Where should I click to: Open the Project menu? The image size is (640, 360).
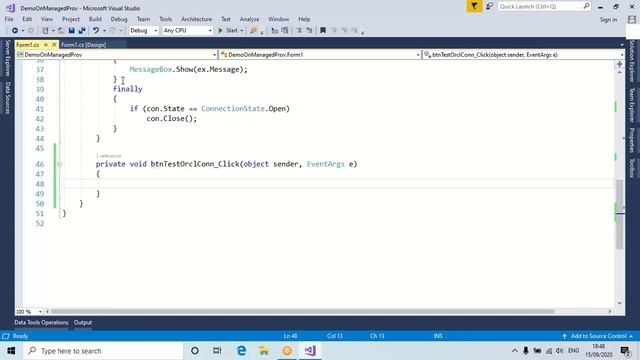71,19
